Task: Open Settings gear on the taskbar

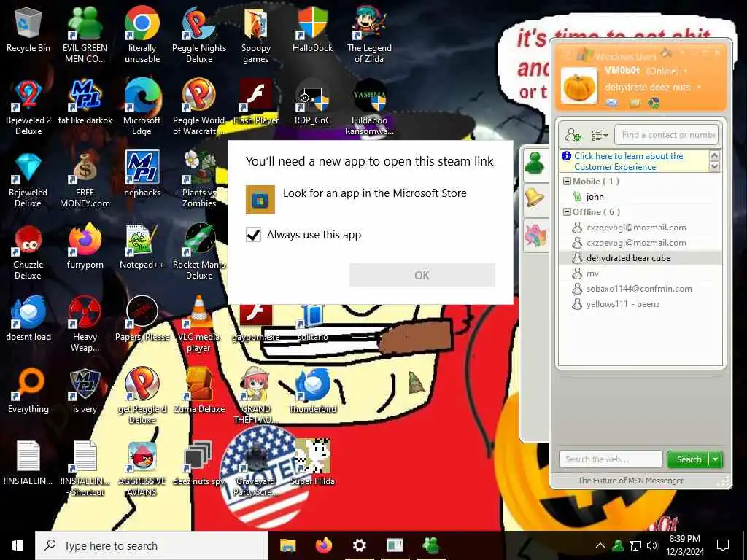Action: pos(359,545)
